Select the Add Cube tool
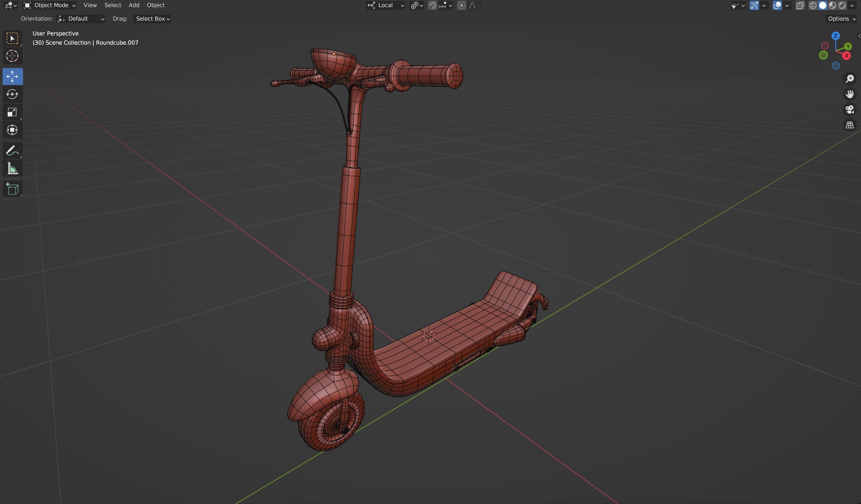861x504 pixels. click(12, 189)
